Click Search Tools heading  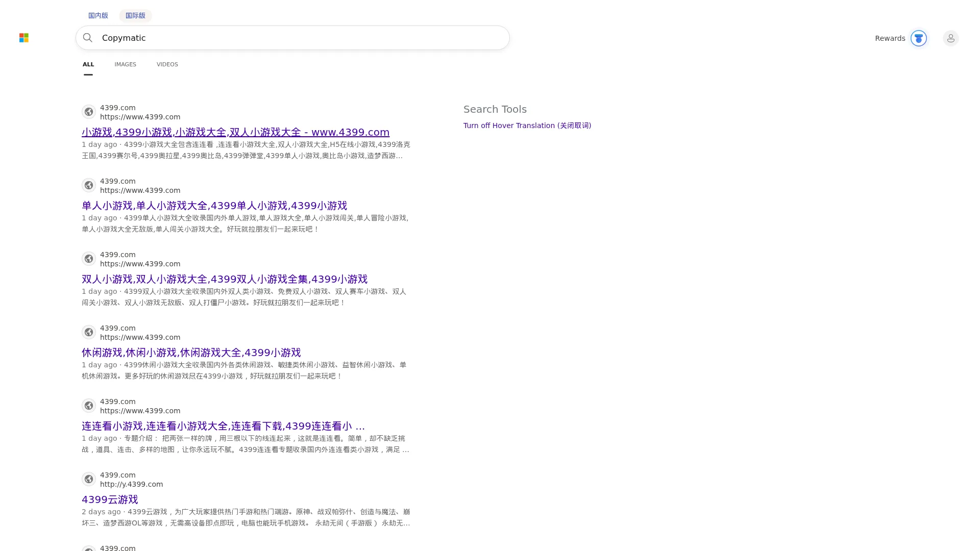[x=495, y=109]
